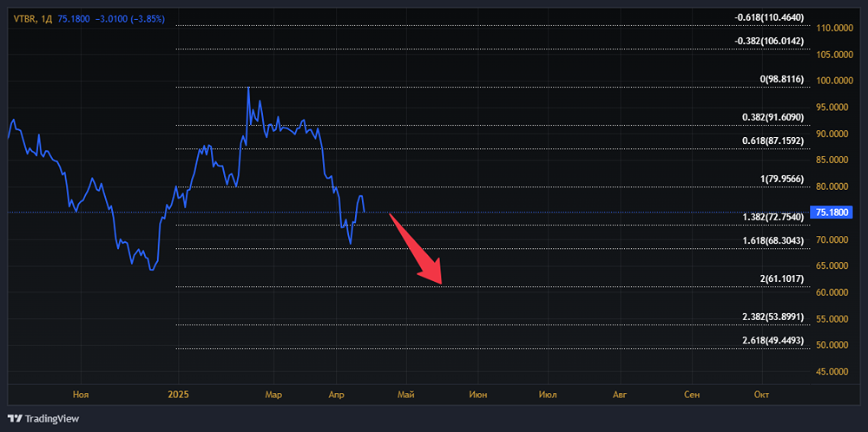The image size is (868, 432).
Task: Select the 2(61.1017) Fibonacci level label
Action: [782, 278]
